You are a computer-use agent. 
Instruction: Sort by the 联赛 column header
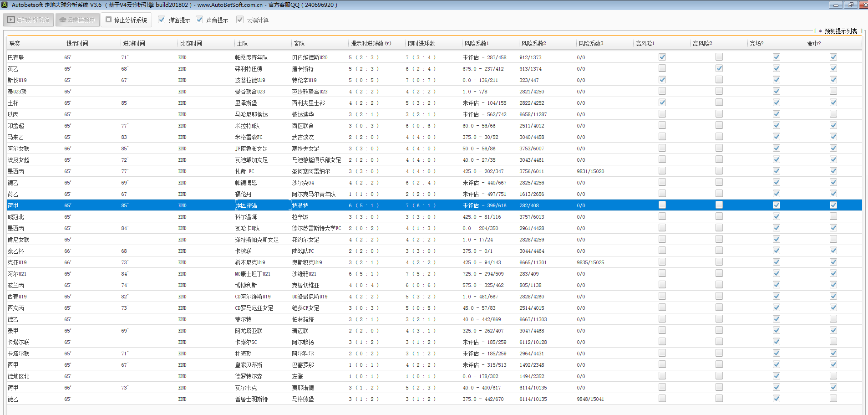(x=15, y=43)
